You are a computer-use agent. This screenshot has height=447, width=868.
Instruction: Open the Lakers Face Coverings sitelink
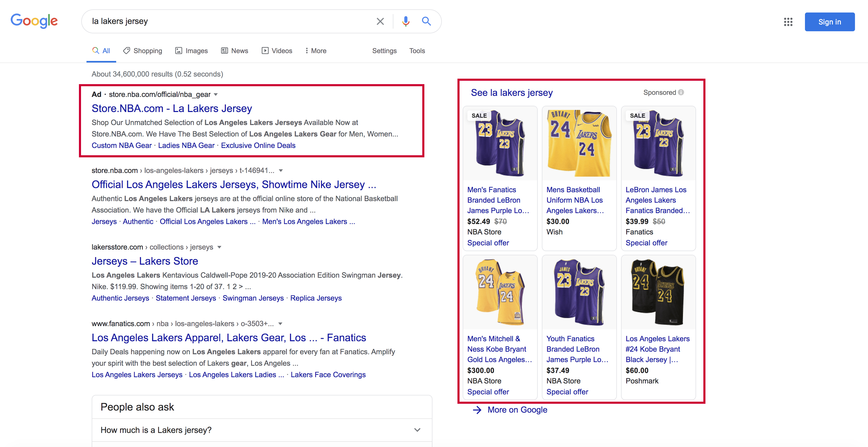point(328,375)
